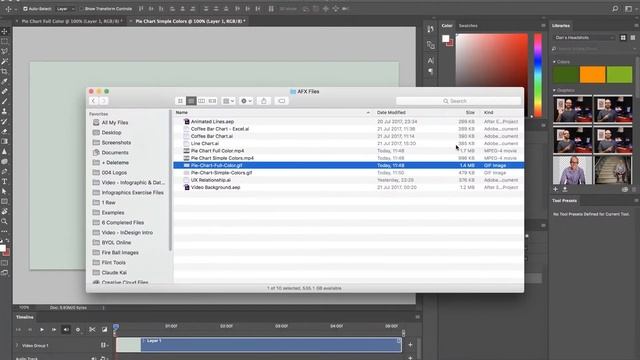Click the Share icon in Finder toolbar
Viewport: 640px width, 360px height.
click(x=264, y=101)
